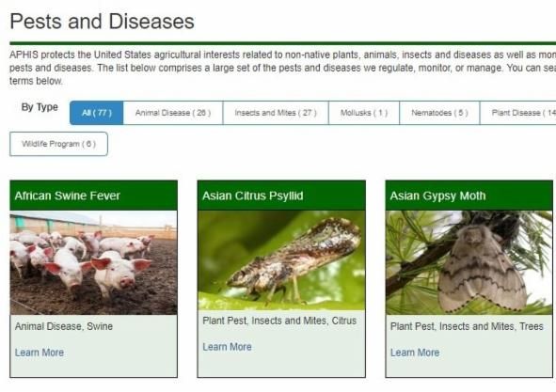Open the Asian Citrus Psyllid card heading
This screenshot has width=556, height=392.
(253, 196)
